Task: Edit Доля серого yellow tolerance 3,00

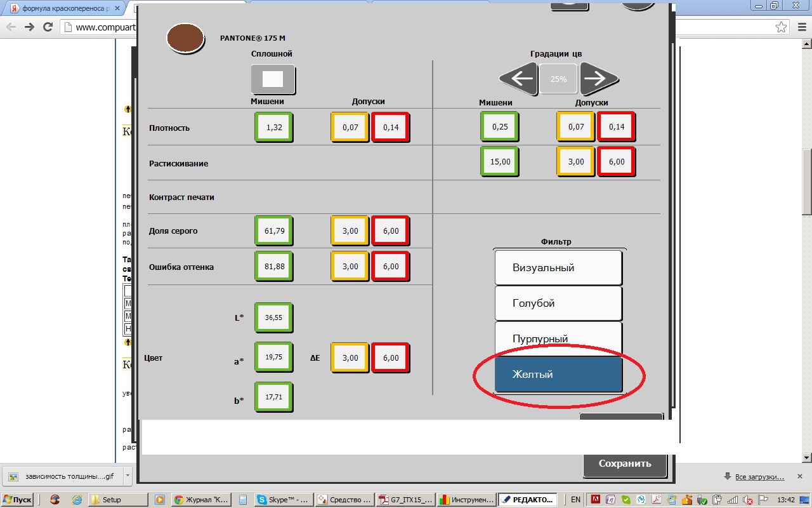Action: (x=350, y=231)
